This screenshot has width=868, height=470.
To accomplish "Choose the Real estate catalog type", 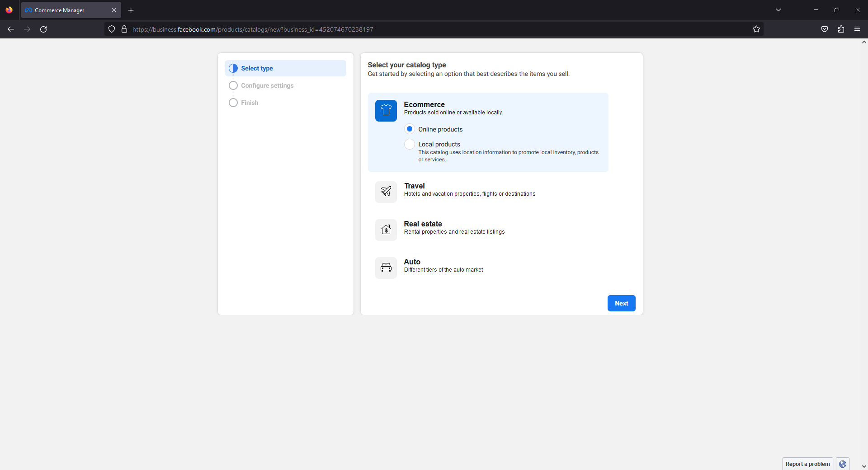I will click(x=488, y=230).
